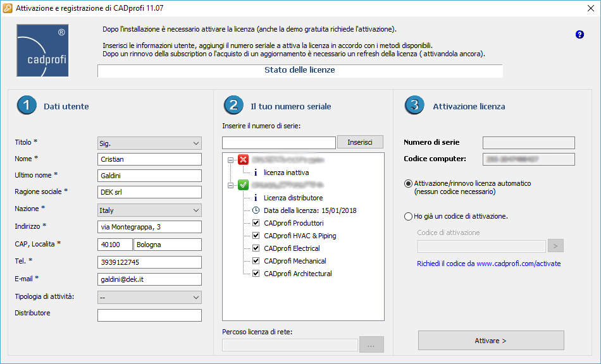Open the Nazione dropdown showing Italy

point(149,210)
